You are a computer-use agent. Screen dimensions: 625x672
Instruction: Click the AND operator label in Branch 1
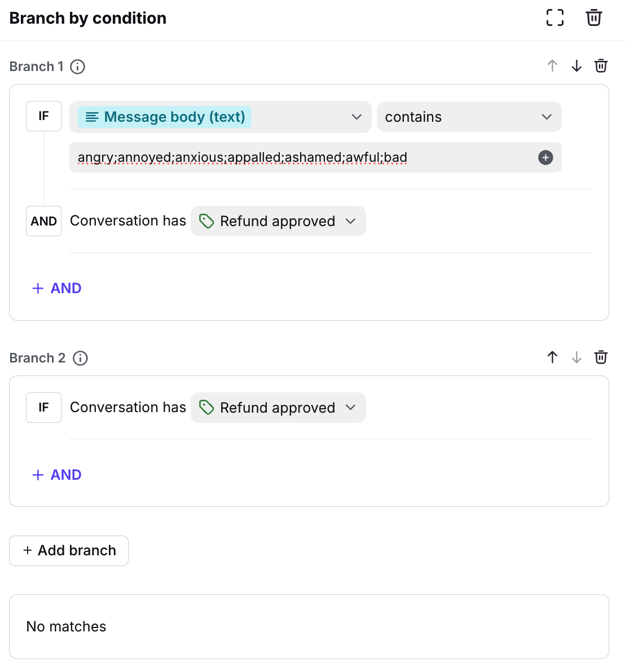[x=43, y=221]
